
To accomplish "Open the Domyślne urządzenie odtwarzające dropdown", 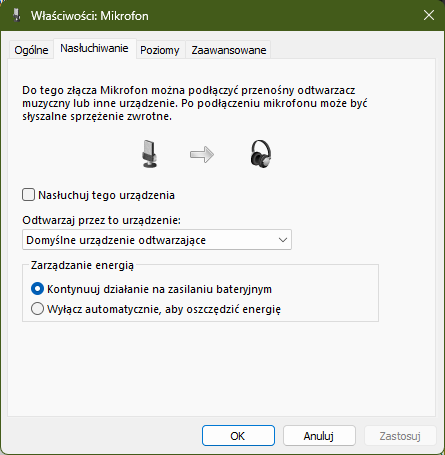I will coord(157,240).
